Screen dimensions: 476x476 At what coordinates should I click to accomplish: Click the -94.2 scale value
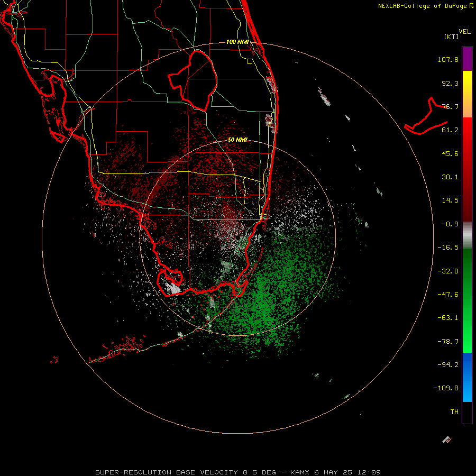click(448, 364)
